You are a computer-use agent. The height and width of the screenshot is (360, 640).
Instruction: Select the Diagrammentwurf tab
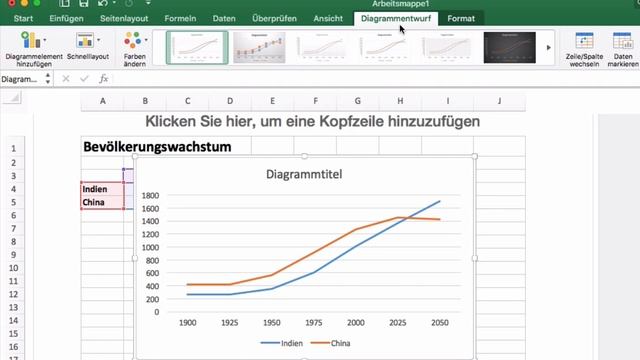click(x=396, y=18)
